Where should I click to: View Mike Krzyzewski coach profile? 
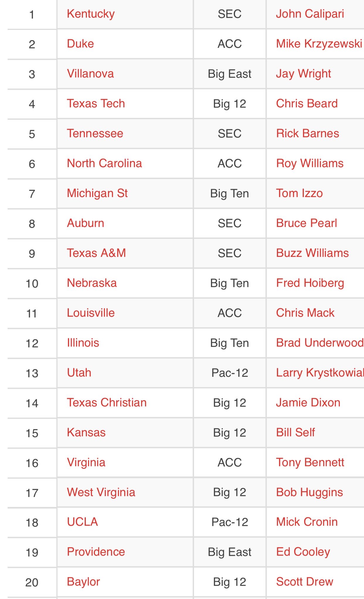coord(319,44)
